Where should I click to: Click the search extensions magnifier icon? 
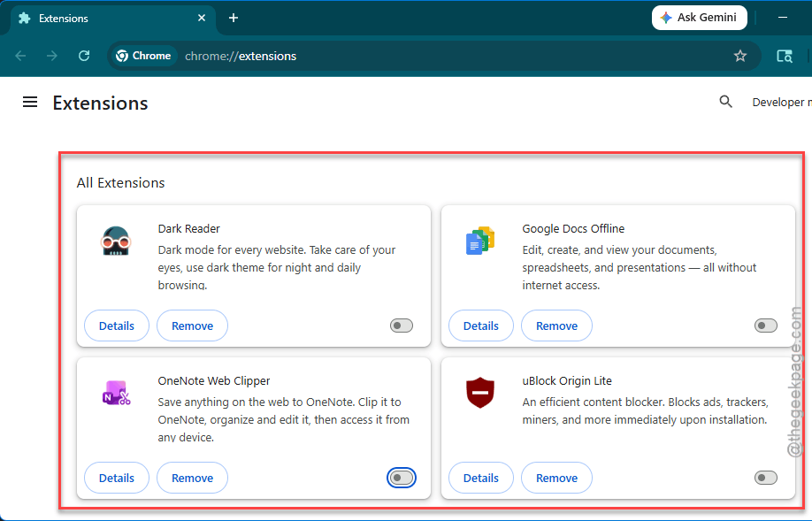(x=726, y=102)
